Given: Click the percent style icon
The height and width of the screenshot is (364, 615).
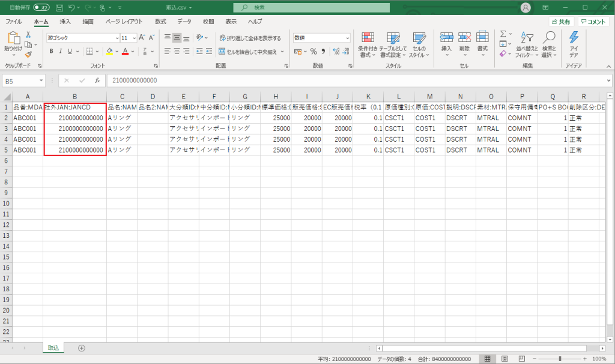Looking at the screenshot, I should coord(313,52).
